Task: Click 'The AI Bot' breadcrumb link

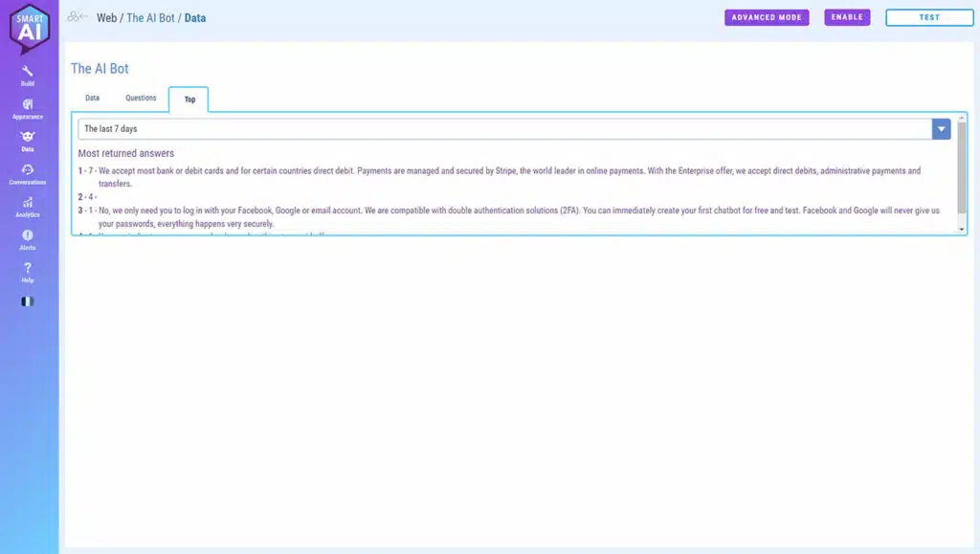Action: (x=150, y=17)
